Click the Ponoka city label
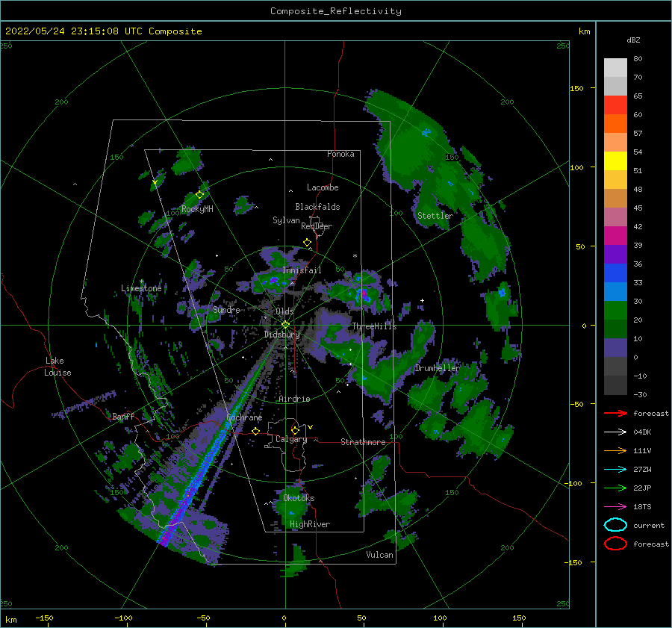 point(340,154)
